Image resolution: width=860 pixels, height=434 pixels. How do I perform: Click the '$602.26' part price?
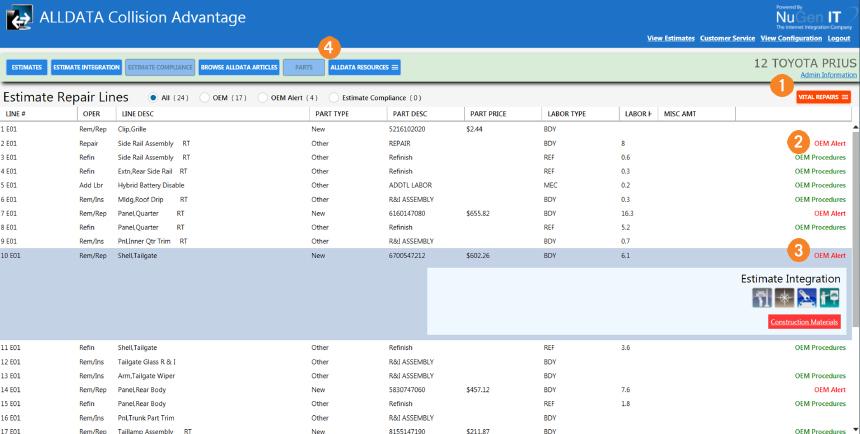(478, 256)
